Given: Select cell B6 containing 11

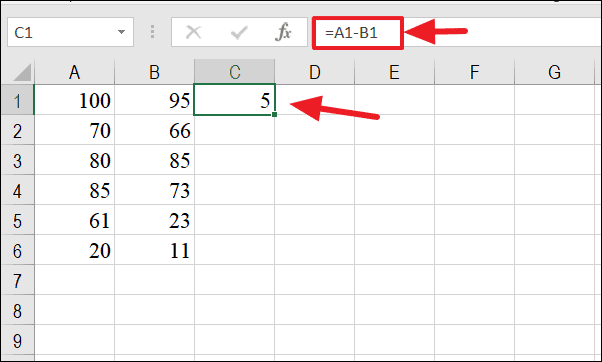Looking at the screenshot, I should 154,250.
